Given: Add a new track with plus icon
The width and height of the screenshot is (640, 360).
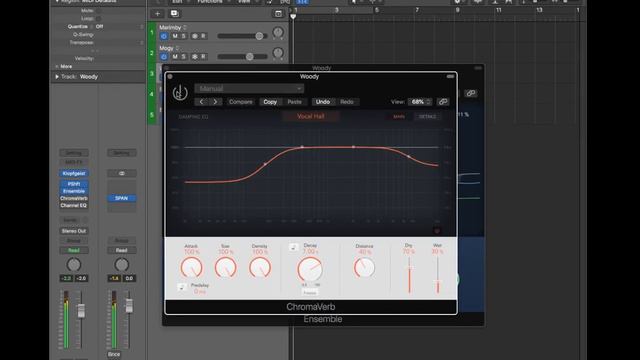Looking at the screenshot, I should (158, 13).
